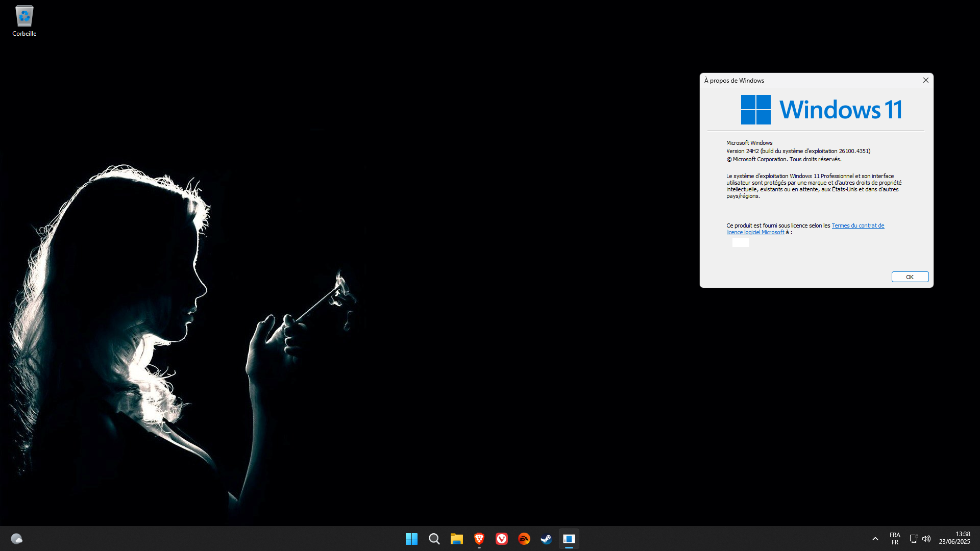Close the À propos de Windows dialog
Viewport: 980px width, 551px height.
[x=925, y=80]
